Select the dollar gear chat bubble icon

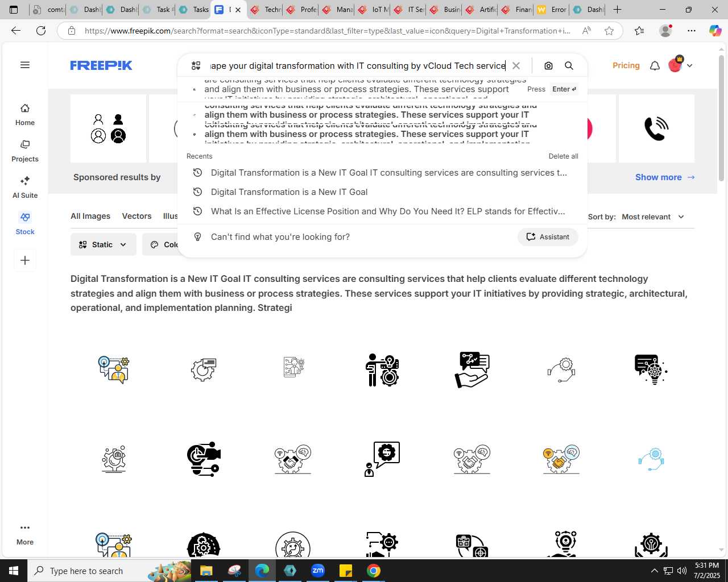point(382,459)
